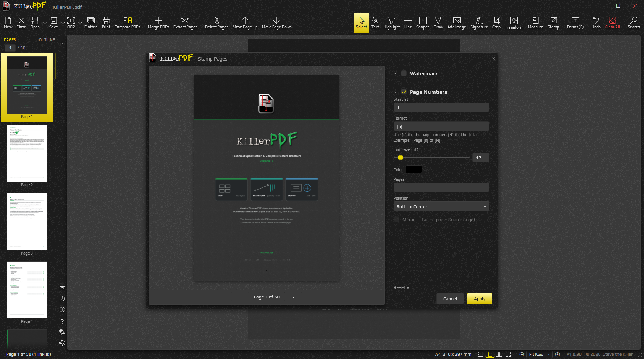Enable the Watermark checkbox
Screen dimensions: 644x359
point(404,73)
